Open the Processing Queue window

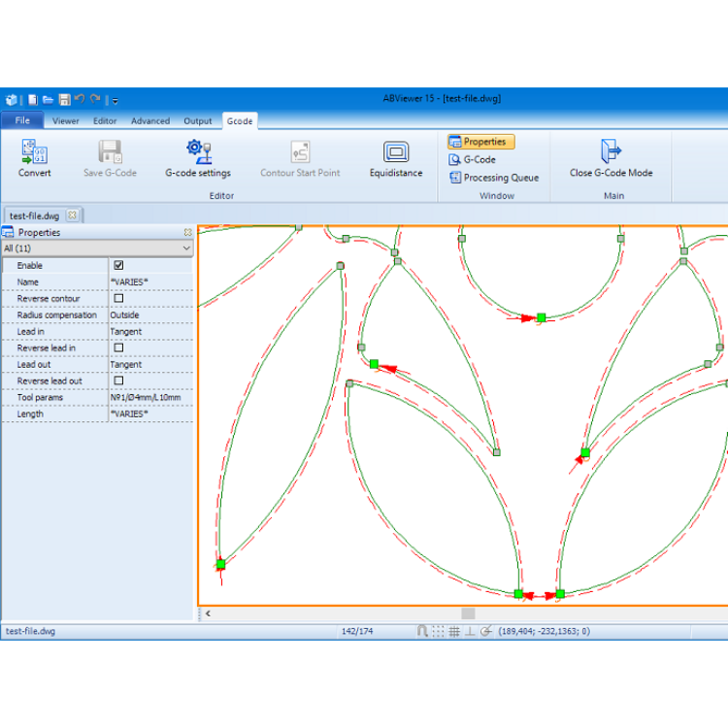click(x=493, y=178)
